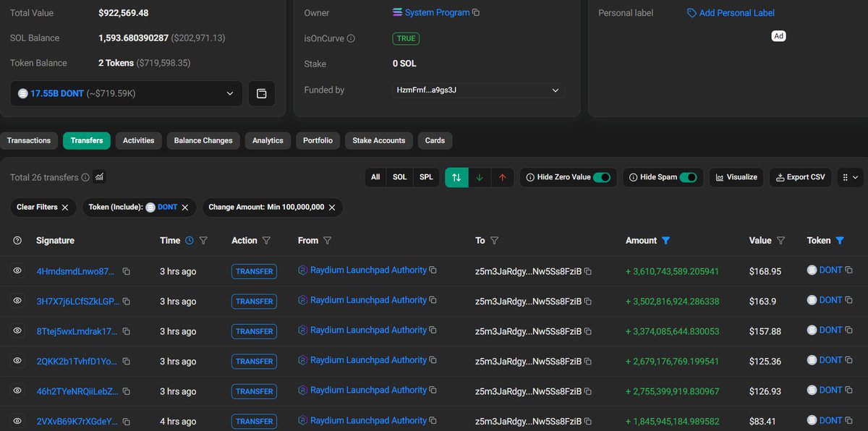Copy the System Program owner address
This screenshot has width=868, height=431.
coord(476,13)
